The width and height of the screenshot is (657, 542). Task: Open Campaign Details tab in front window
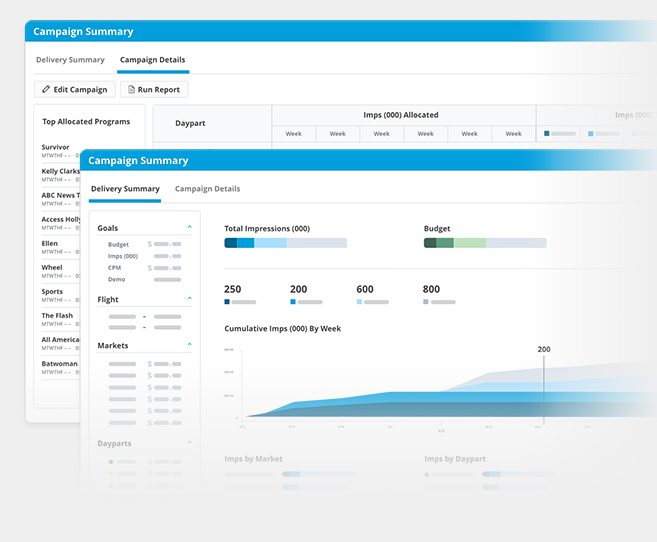[207, 188]
